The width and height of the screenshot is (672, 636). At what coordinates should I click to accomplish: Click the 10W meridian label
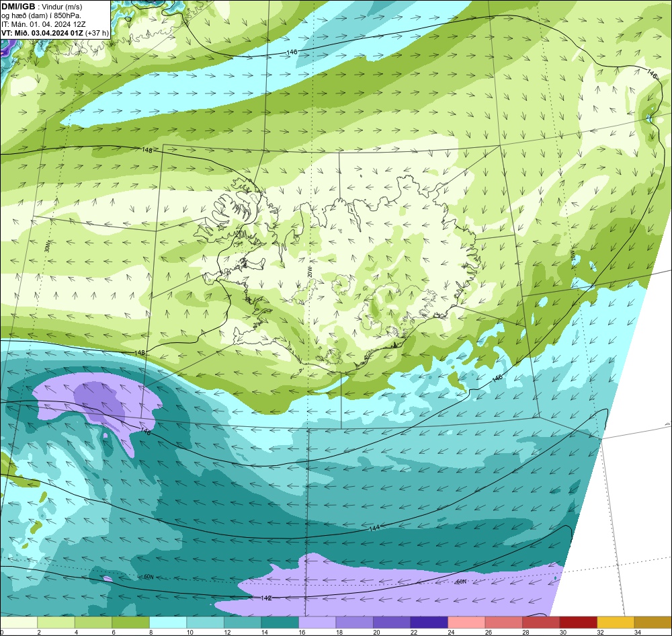[x=573, y=255]
